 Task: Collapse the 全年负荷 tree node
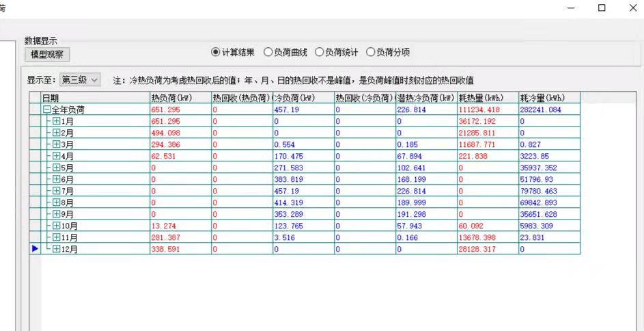pos(46,109)
